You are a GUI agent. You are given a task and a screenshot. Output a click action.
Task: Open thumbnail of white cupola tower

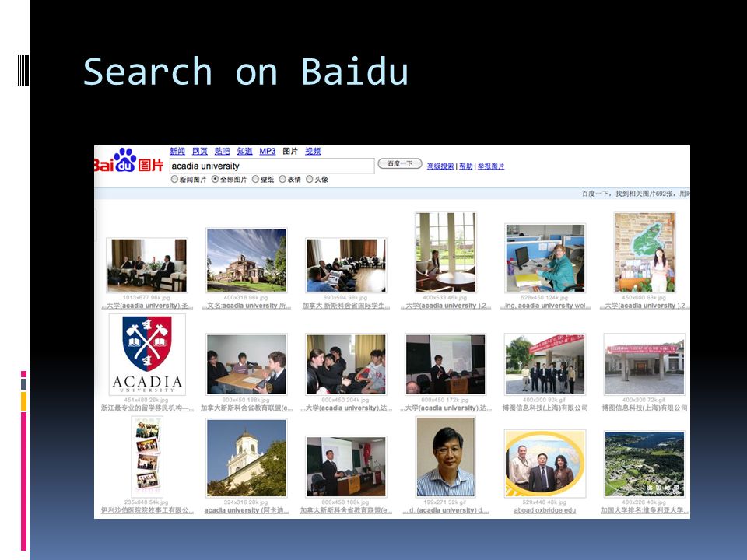pos(247,457)
